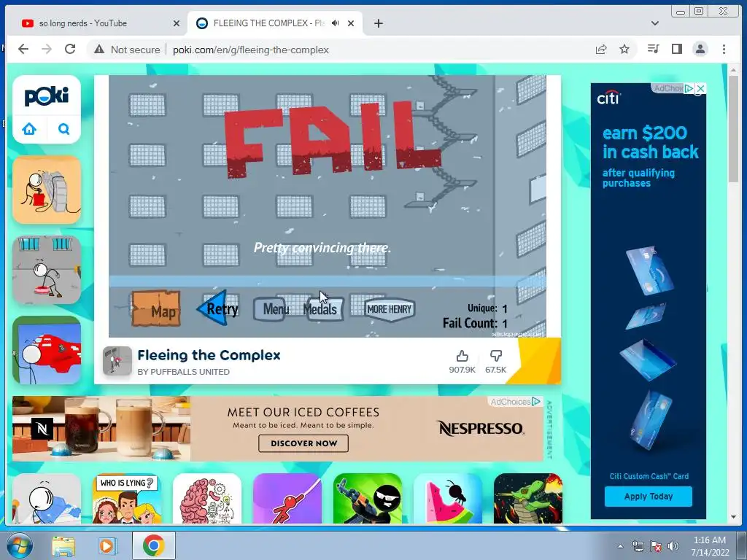747x560 pixels.
Task: Click the network tray icon
Action: [638, 547]
